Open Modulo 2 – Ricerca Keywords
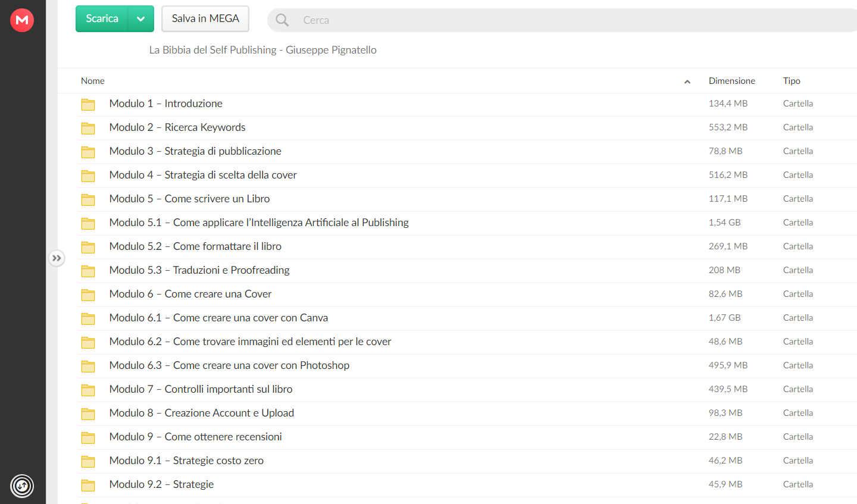857x504 pixels. click(177, 127)
